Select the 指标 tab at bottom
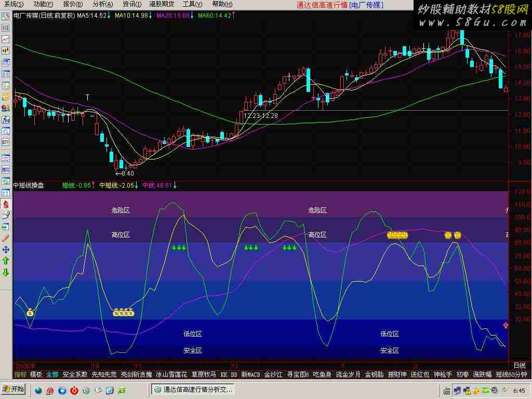The image size is (532, 399). pos(20,375)
